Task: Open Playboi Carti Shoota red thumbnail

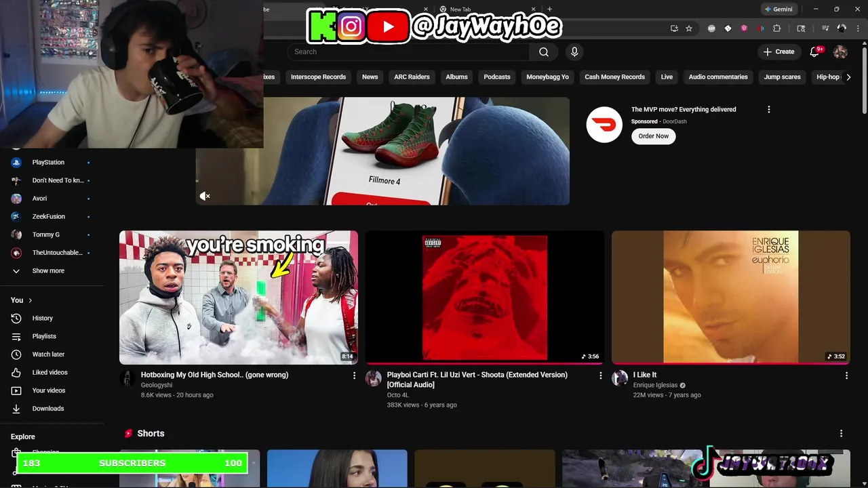Action: tap(485, 298)
